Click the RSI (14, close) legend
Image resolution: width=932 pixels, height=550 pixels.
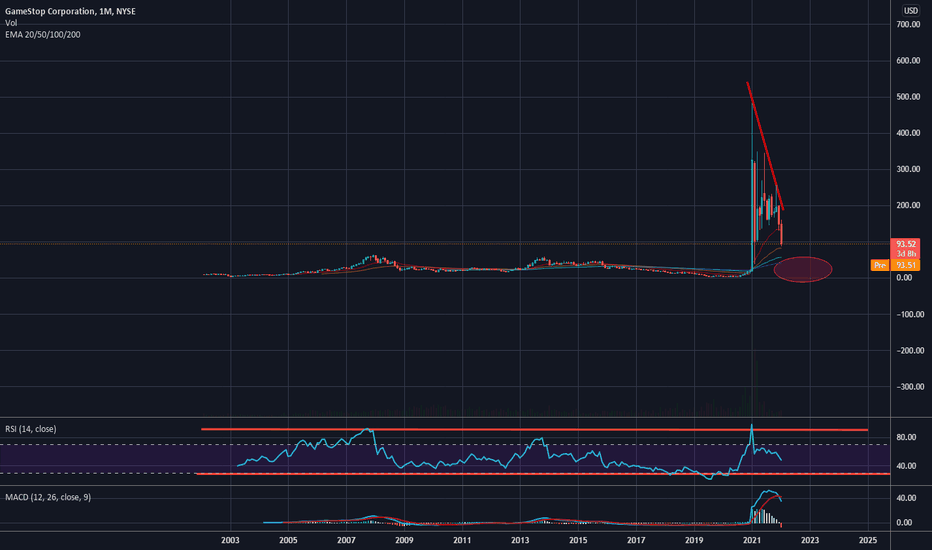31,429
